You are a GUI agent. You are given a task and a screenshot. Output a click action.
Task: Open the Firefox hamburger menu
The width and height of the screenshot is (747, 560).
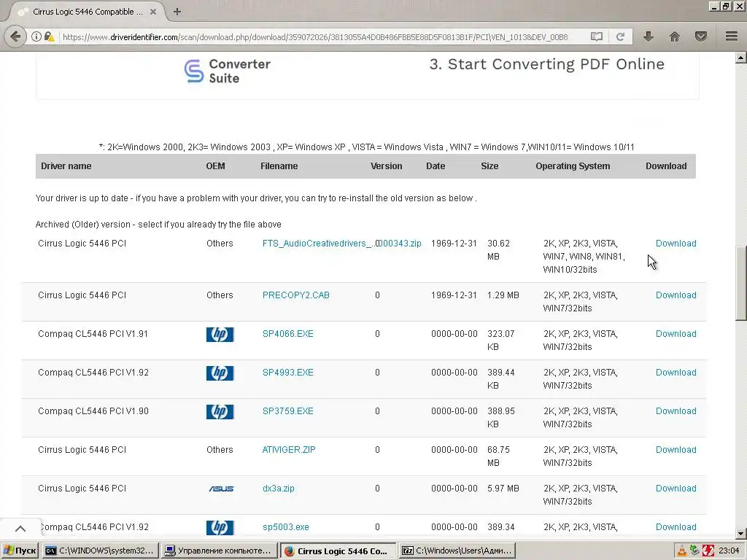731,36
